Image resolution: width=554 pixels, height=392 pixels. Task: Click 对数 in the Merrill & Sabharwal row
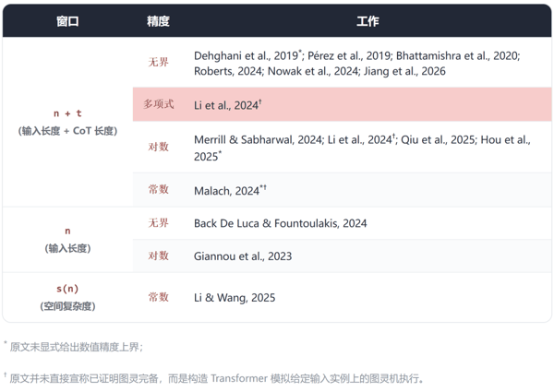coord(158,147)
